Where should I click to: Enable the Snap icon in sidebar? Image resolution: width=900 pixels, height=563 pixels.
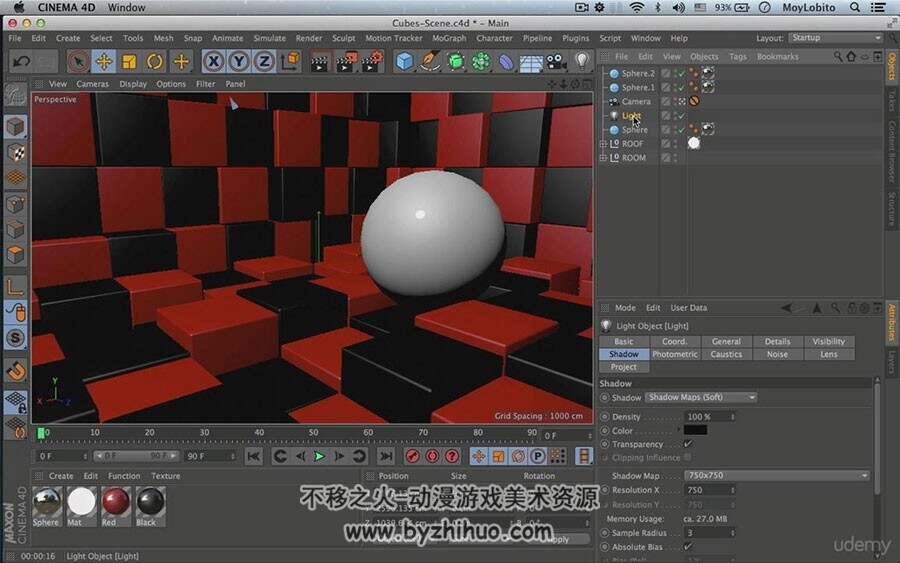click(15, 337)
